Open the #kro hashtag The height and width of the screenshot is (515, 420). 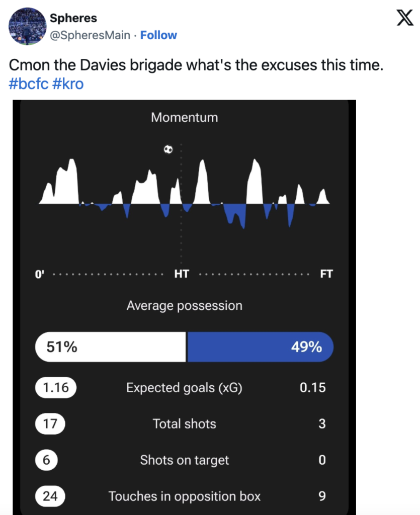68,83
